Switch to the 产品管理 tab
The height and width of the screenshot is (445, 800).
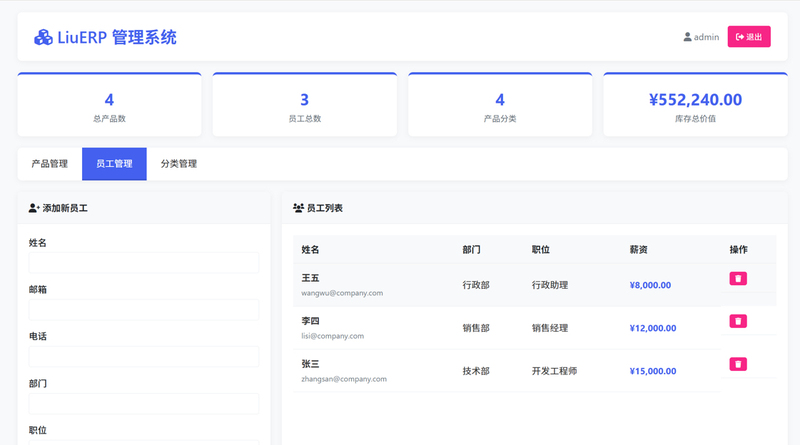click(x=50, y=164)
